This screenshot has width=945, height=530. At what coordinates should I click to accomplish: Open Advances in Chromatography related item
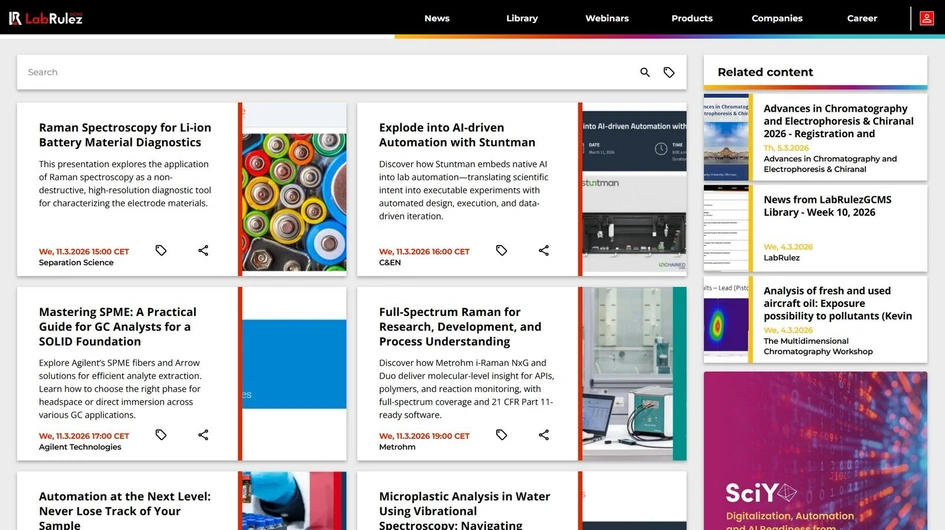pyautogui.click(x=838, y=121)
